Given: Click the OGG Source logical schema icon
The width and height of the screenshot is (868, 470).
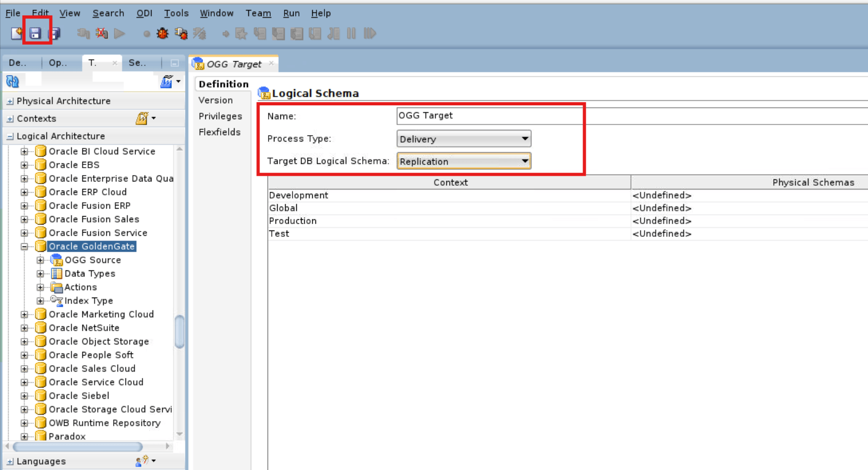Looking at the screenshot, I should point(56,260).
